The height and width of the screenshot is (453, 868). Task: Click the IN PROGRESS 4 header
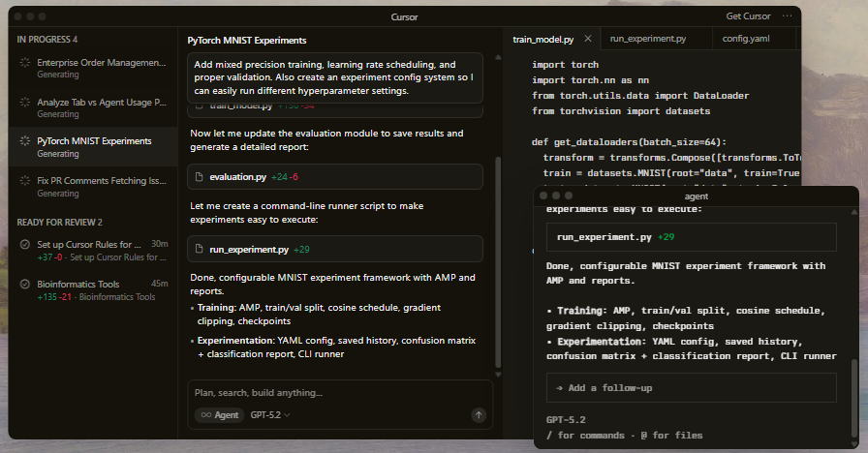click(47, 40)
